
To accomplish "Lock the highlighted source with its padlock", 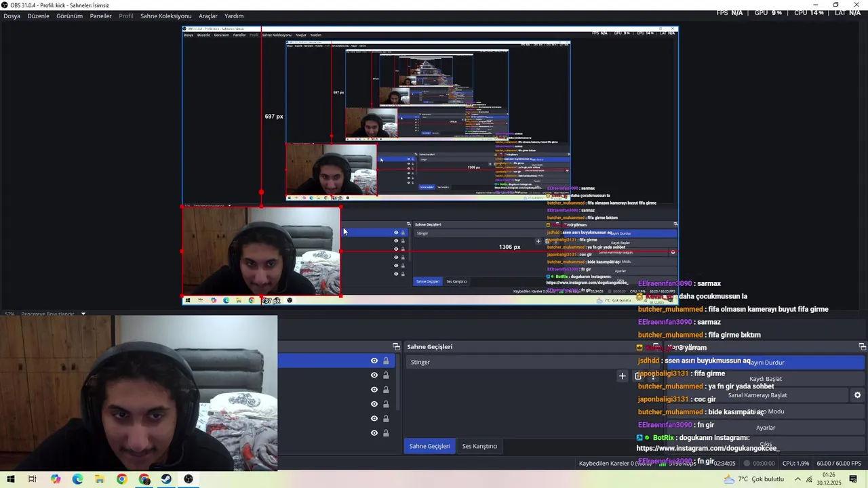I will pos(386,361).
